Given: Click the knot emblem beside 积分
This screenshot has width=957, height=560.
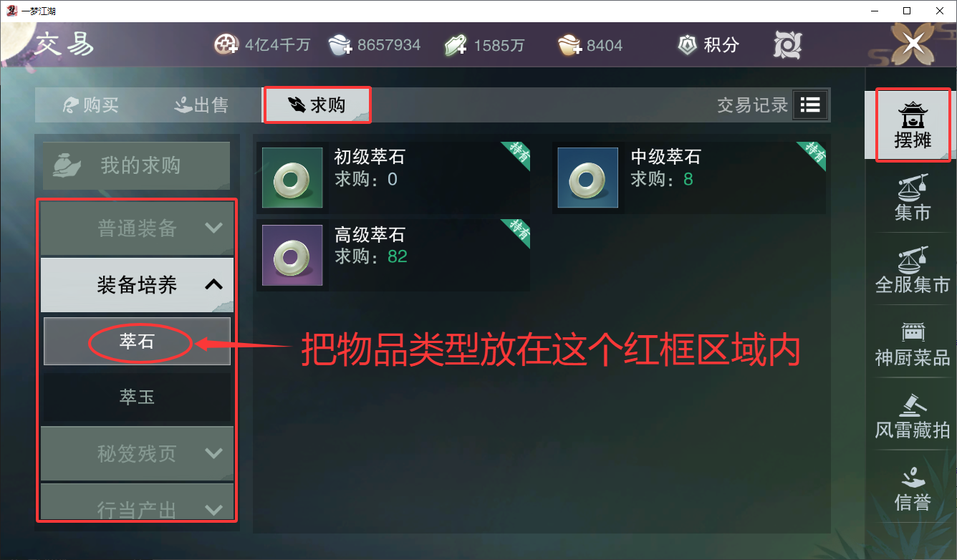Looking at the screenshot, I should click(787, 45).
